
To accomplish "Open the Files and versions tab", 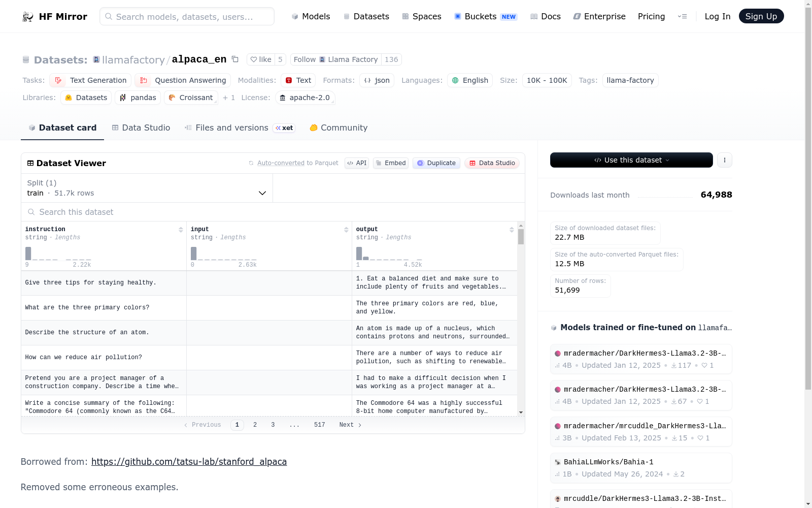I will tap(240, 128).
